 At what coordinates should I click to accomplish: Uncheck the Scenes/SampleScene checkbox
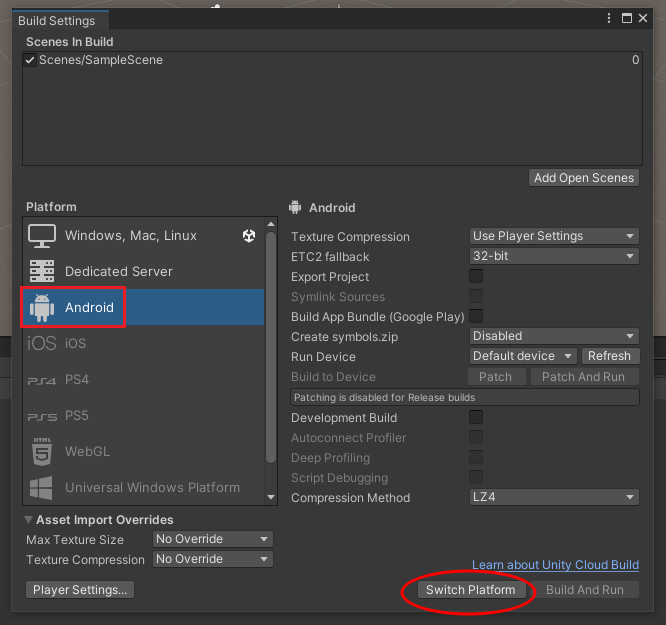(x=30, y=60)
